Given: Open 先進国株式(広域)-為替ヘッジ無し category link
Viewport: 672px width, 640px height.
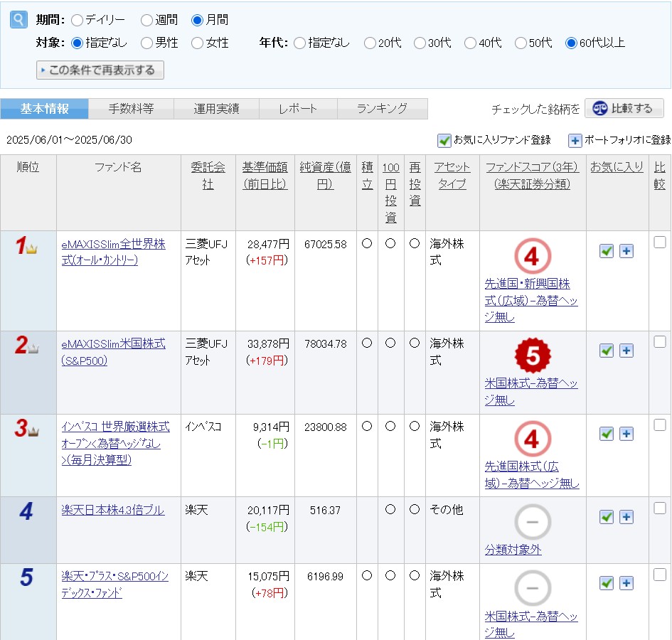Looking at the screenshot, I should pyautogui.click(x=532, y=475).
